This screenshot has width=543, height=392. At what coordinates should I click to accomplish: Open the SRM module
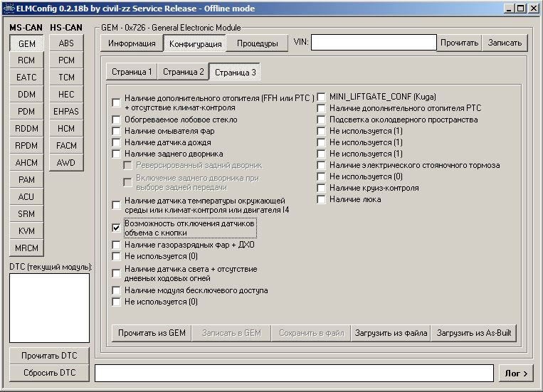pyautogui.click(x=26, y=213)
